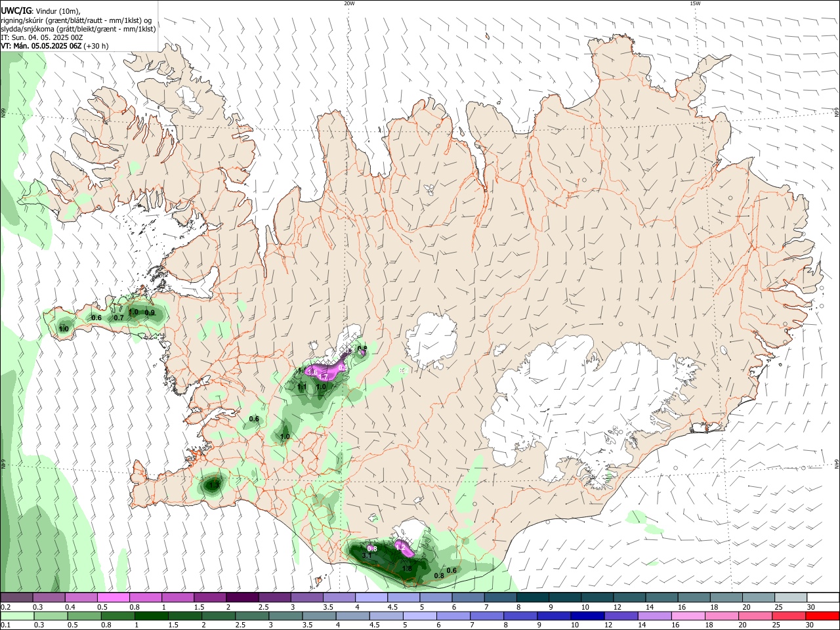Click the '1.7' value in the purple snow area
The image size is (840, 630).
point(323,377)
